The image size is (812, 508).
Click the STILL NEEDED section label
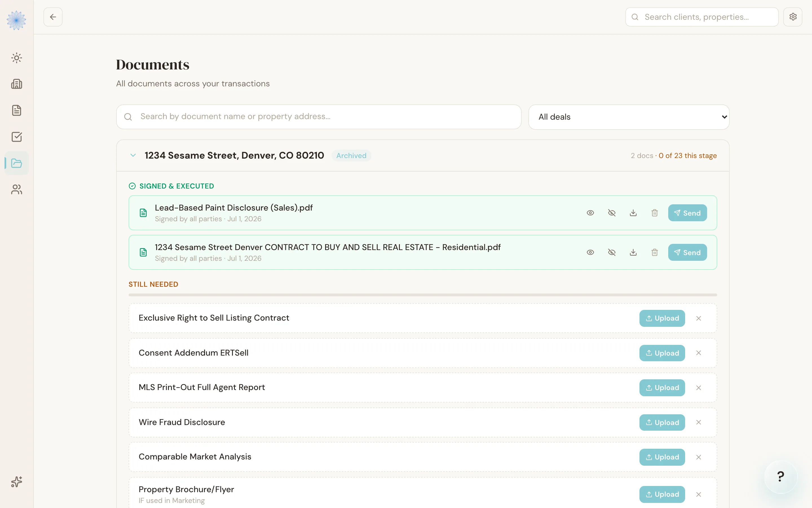point(153,284)
